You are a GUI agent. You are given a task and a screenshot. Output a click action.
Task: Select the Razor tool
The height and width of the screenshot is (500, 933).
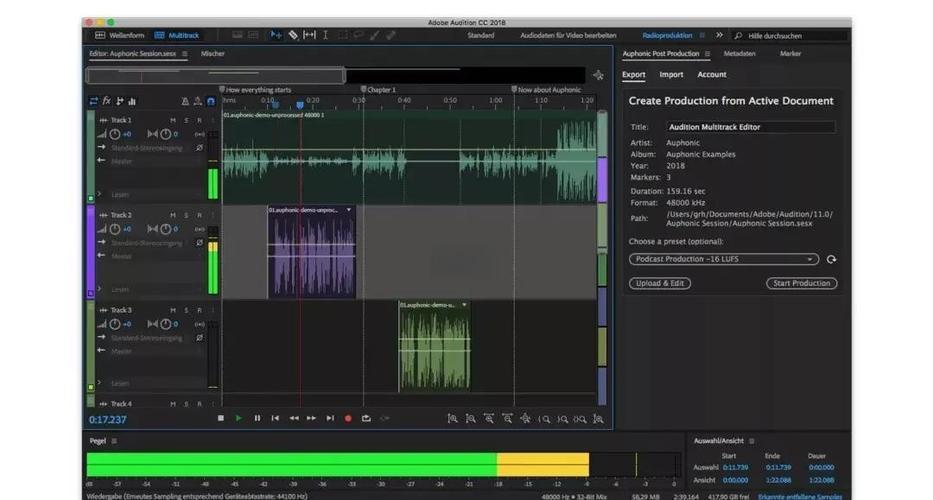293,35
